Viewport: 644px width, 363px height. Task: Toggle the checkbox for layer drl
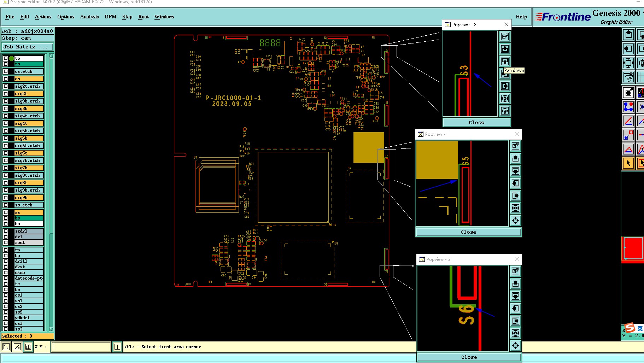point(6,237)
